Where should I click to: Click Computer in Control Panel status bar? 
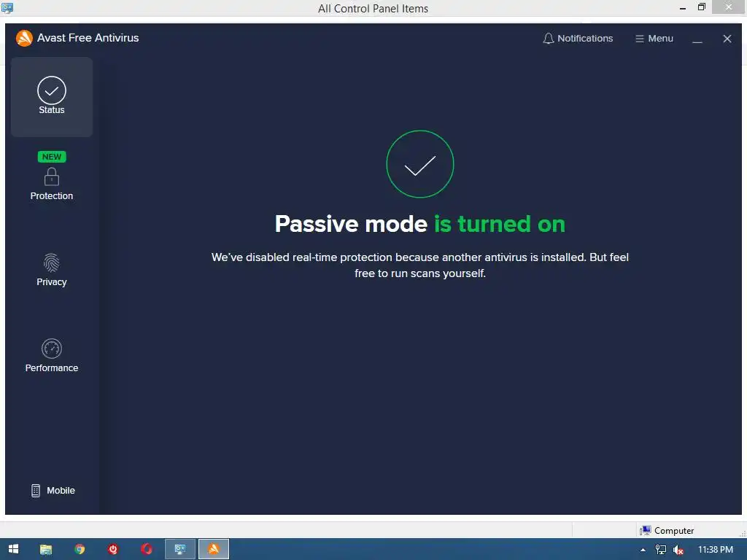[x=667, y=531]
